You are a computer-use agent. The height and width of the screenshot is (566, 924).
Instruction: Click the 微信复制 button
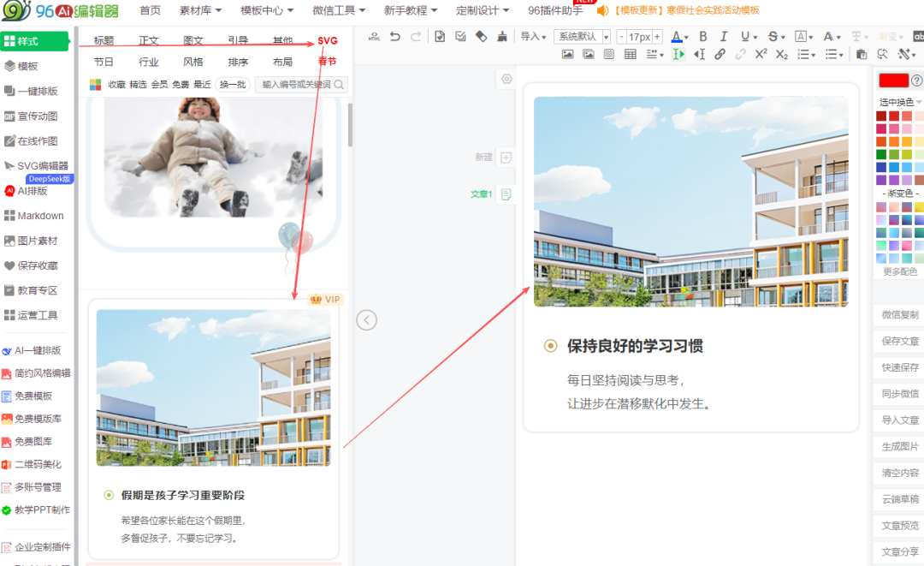click(x=898, y=315)
